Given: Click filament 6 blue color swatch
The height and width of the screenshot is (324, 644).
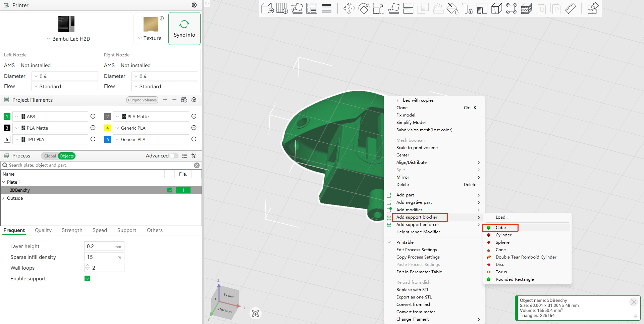Looking at the screenshot, I should pos(107,139).
